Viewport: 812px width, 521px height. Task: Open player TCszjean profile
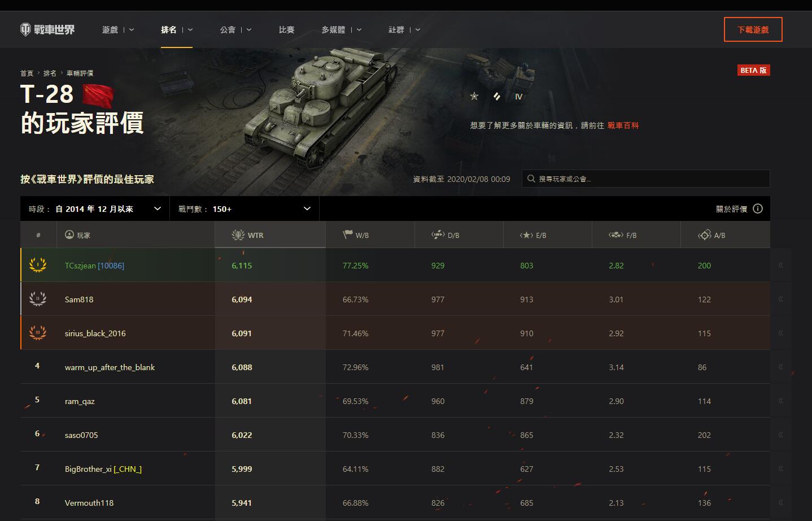pyautogui.click(x=80, y=266)
